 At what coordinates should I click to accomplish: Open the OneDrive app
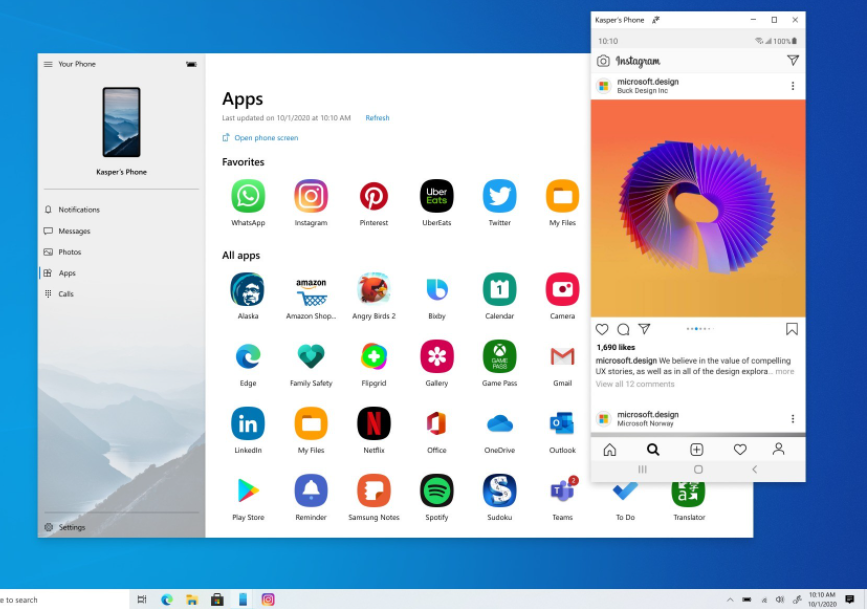tap(499, 424)
